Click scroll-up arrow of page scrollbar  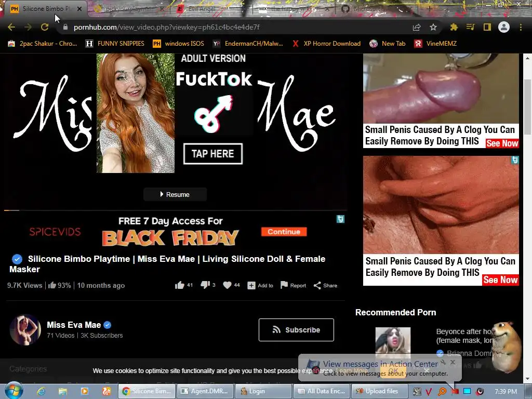(x=527, y=58)
